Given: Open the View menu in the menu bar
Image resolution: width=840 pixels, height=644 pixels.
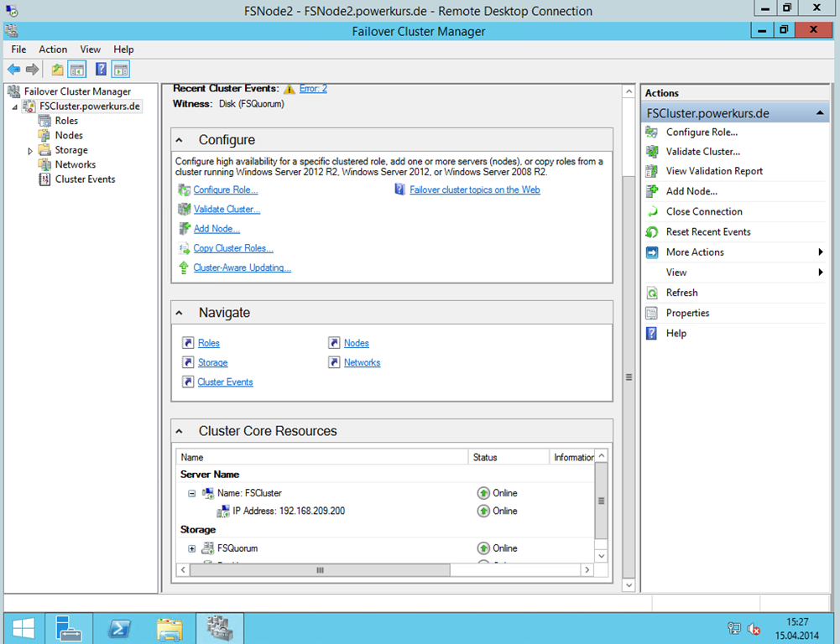Looking at the screenshot, I should tap(91, 49).
